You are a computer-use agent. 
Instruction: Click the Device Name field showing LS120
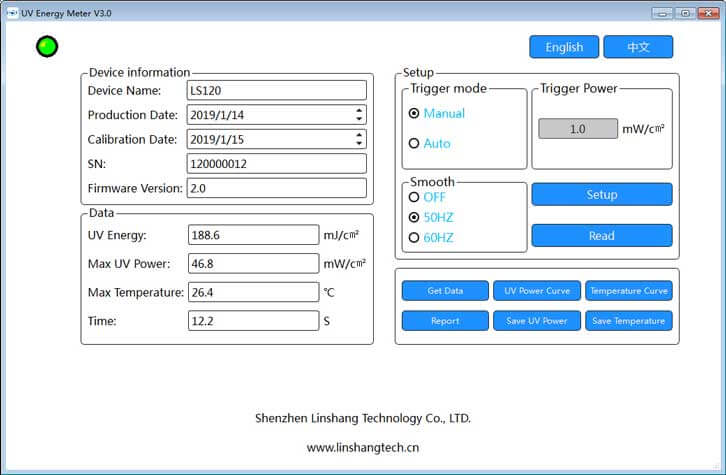click(x=276, y=90)
